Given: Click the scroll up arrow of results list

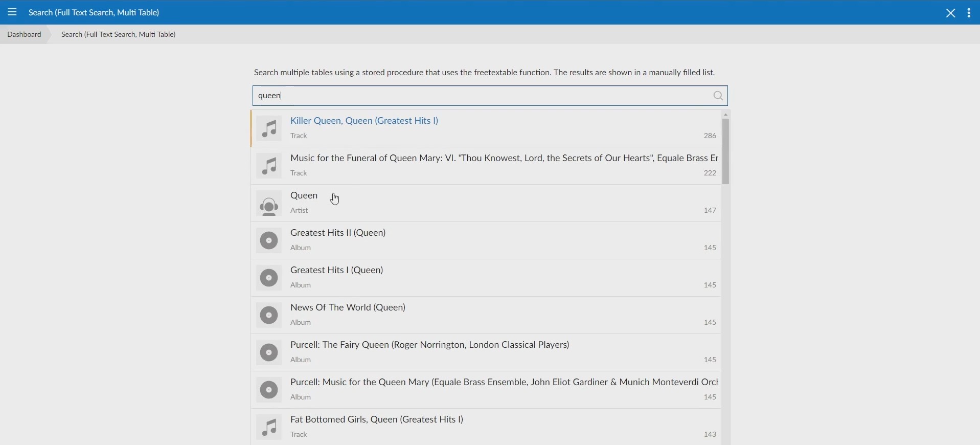Looking at the screenshot, I should point(726,115).
